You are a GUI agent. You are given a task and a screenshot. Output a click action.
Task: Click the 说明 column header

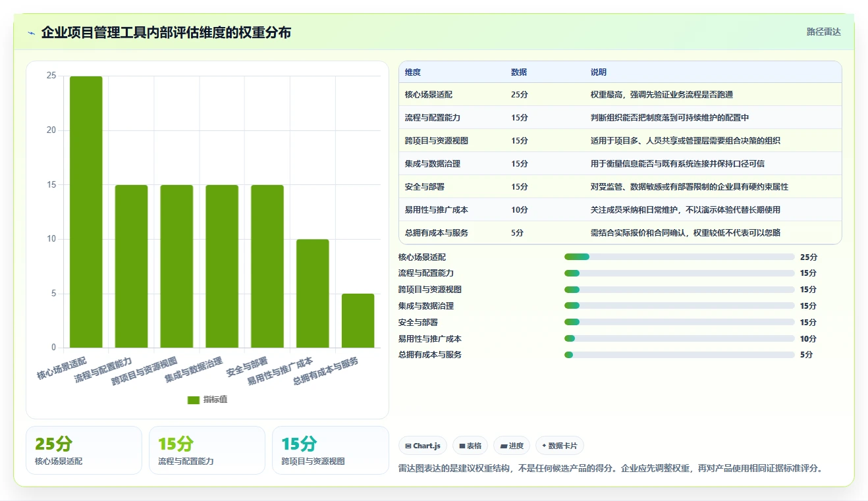pyautogui.click(x=599, y=72)
